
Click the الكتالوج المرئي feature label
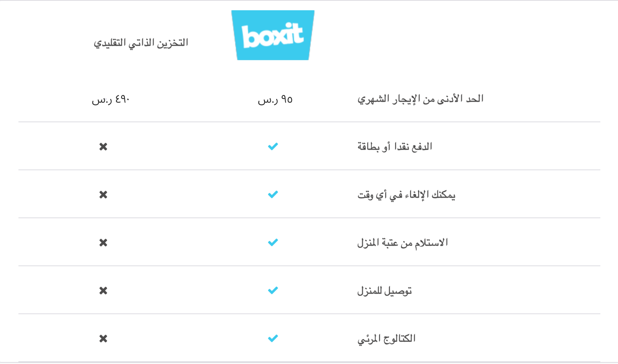[386, 339]
